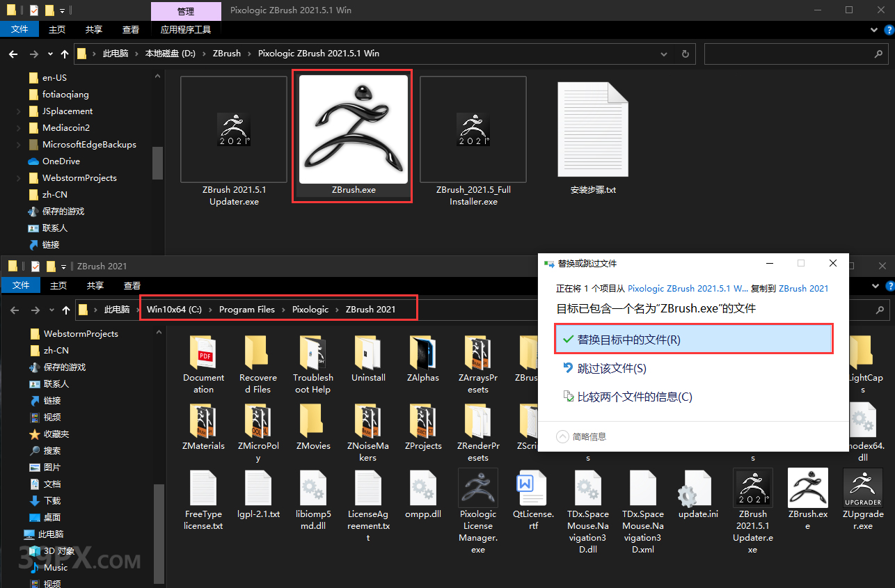Open the ZMovies folder
The image size is (895, 588).
tap(313, 427)
